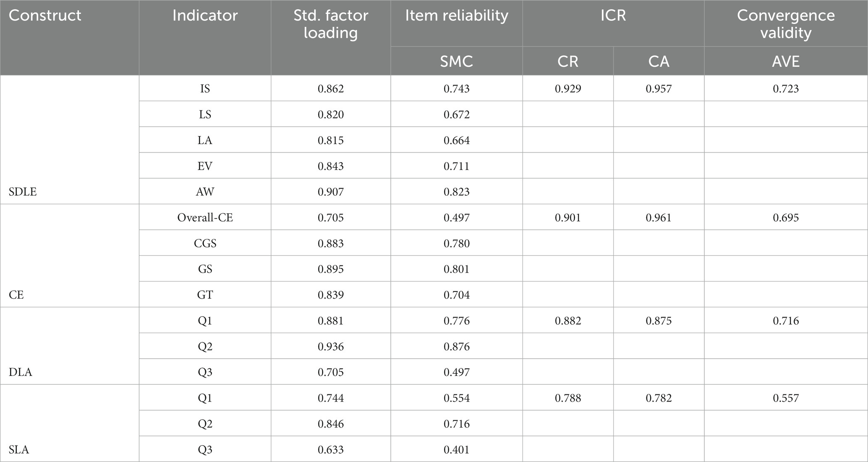Select the Indicator column header
Viewport: 868px width, 462px height.
point(205,16)
